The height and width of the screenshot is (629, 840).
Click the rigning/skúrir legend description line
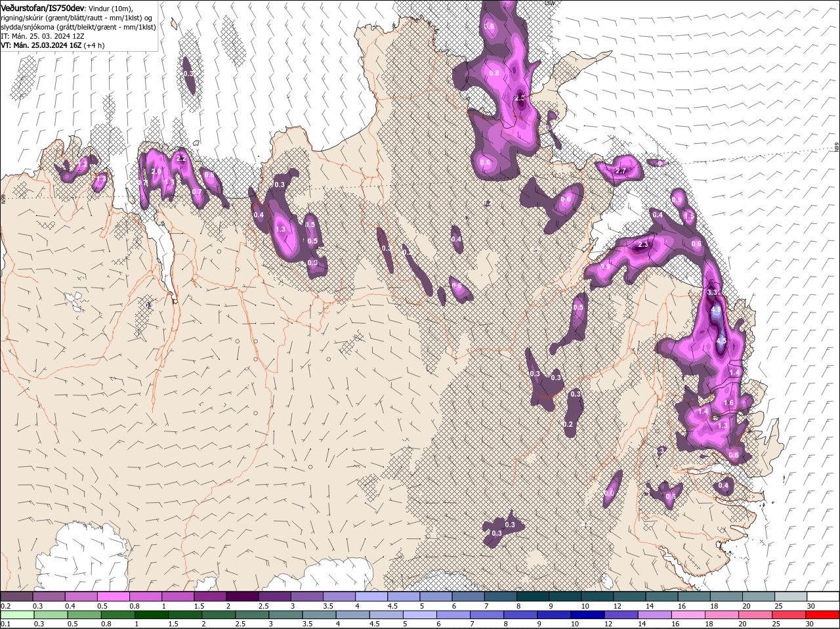(77, 18)
